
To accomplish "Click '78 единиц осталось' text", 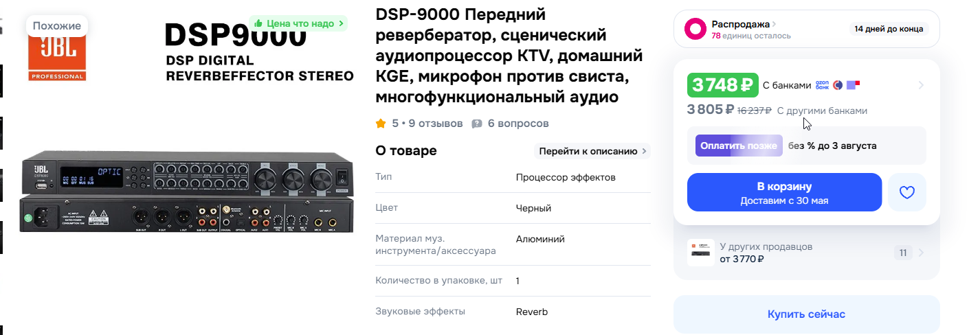I will (x=751, y=36).
